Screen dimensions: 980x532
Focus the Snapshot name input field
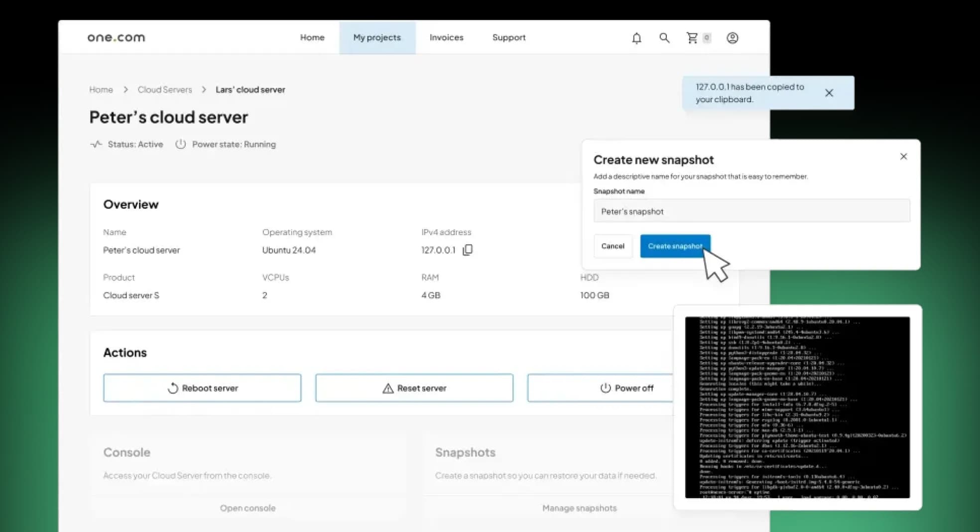(751, 211)
